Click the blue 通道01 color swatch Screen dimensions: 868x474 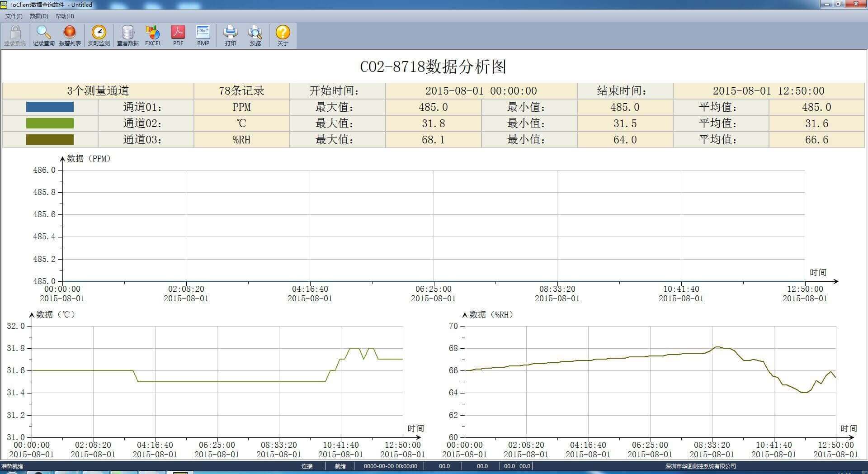coord(50,107)
